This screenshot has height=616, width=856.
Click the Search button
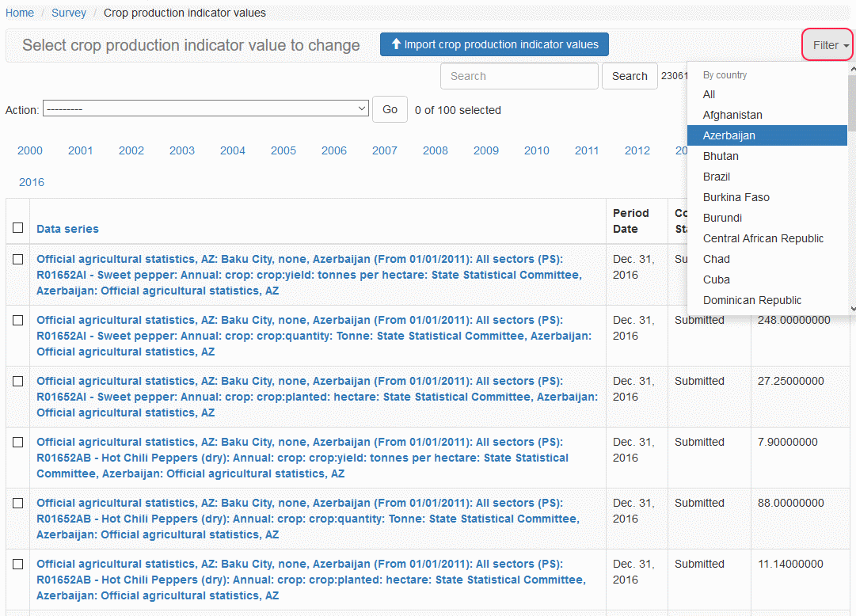630,76
